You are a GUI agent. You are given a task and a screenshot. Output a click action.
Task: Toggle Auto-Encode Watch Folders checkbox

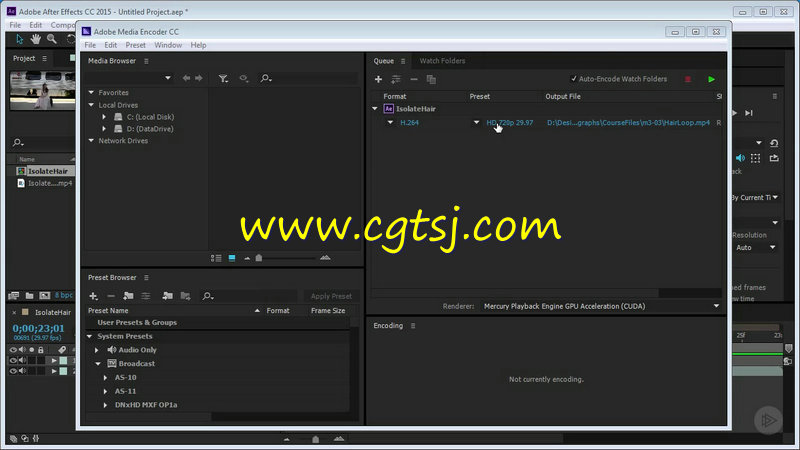[573, 79]
